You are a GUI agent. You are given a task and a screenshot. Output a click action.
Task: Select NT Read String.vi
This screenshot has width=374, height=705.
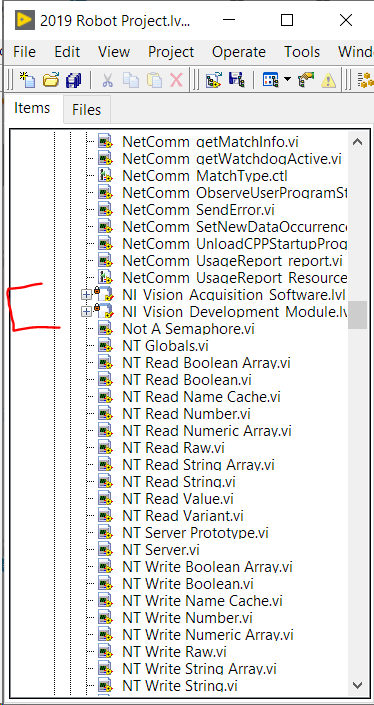point(179,482)
